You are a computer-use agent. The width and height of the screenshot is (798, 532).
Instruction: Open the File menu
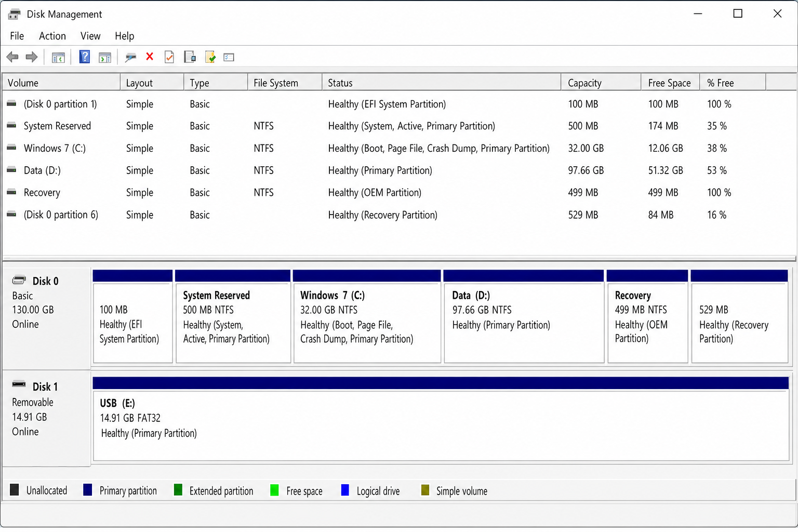pyautogui.click(x=17, y=36)
